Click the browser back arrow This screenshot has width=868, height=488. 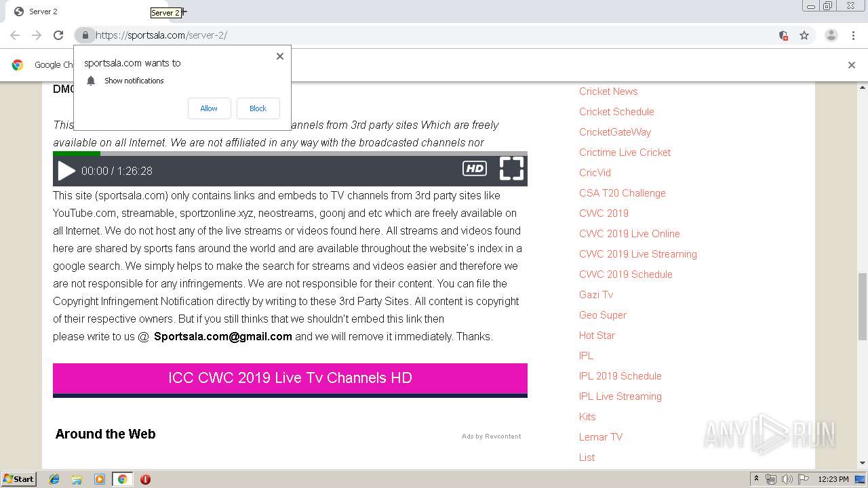click(x=15, y=35)
